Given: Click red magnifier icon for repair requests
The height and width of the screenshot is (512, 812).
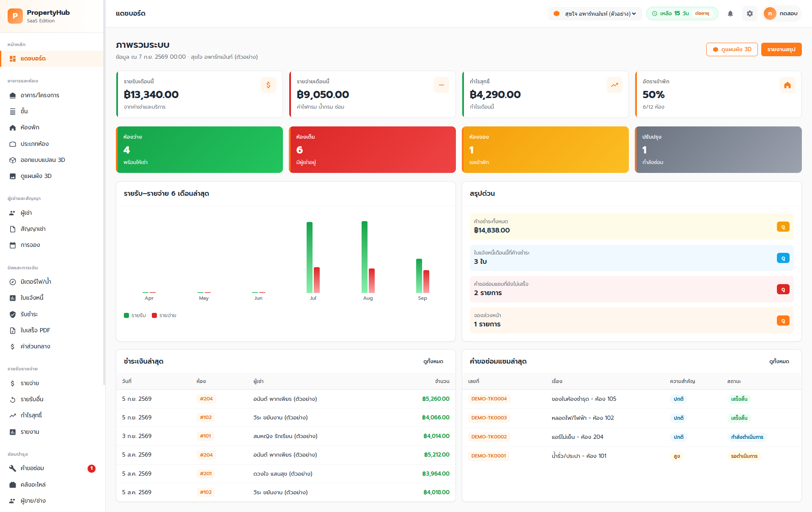Looking at the screenshot, I should click(x=783, y=290).
